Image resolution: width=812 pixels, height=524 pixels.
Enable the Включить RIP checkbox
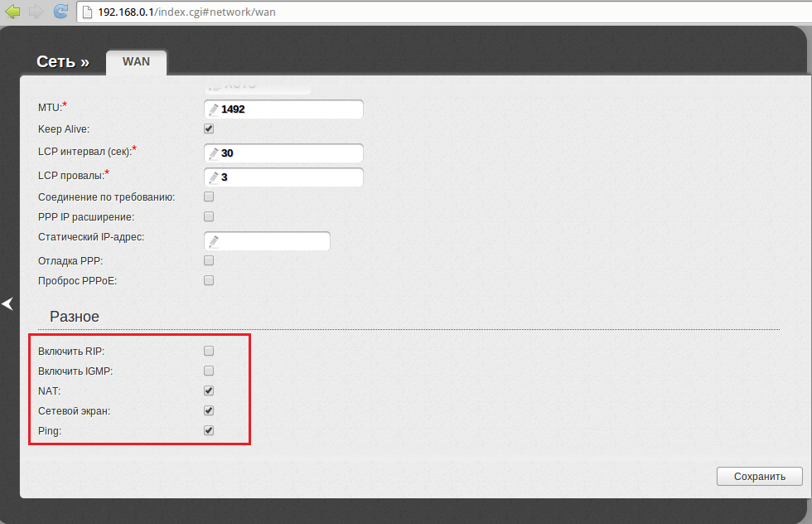pos(209,352)
